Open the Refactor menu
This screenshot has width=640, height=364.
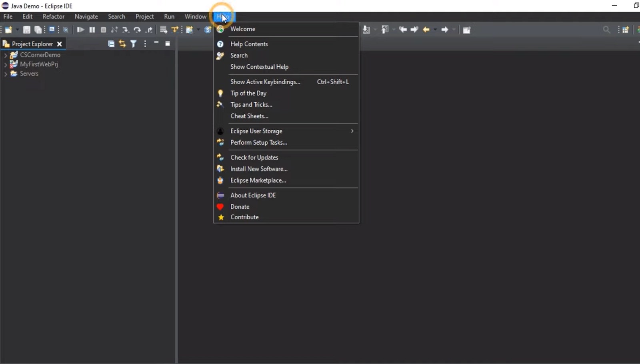54,17
